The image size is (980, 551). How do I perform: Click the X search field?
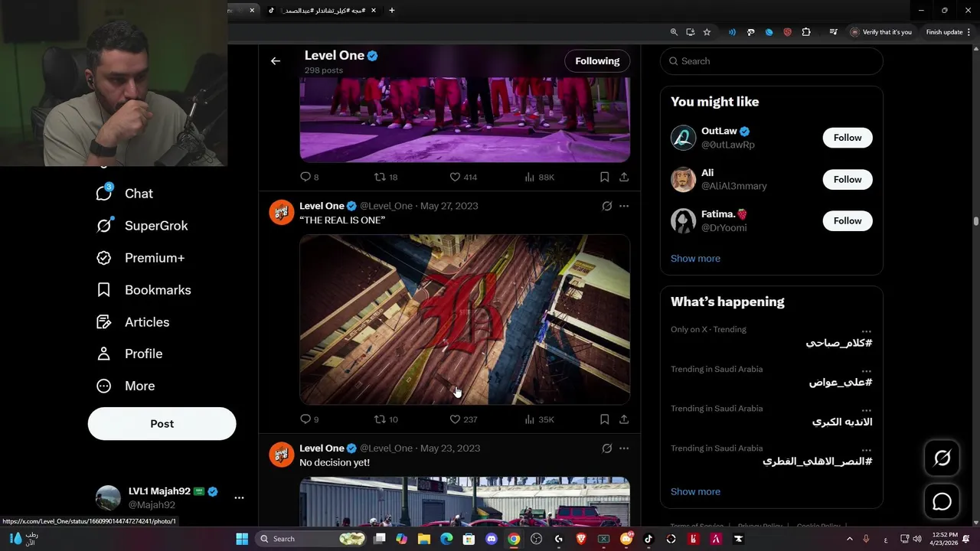click(772, 61)
